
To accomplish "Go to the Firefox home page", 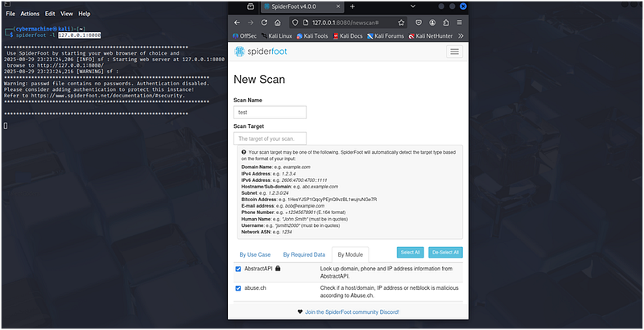I will (278, 23).
